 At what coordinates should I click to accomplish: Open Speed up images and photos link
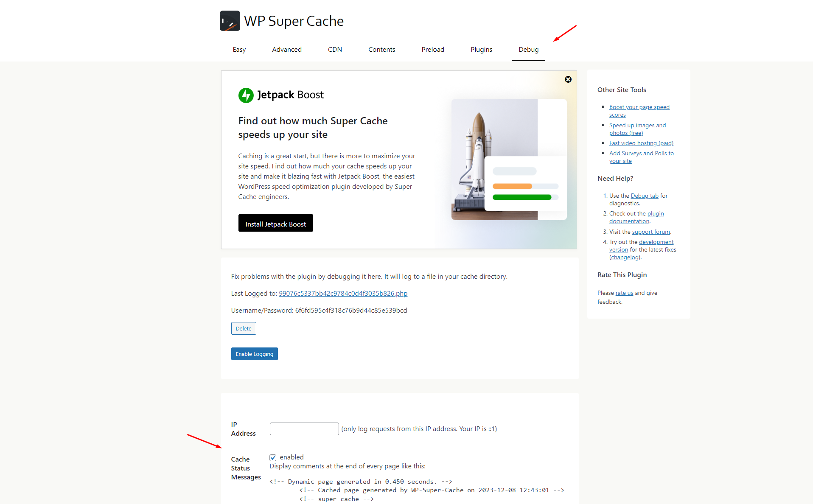638,129
